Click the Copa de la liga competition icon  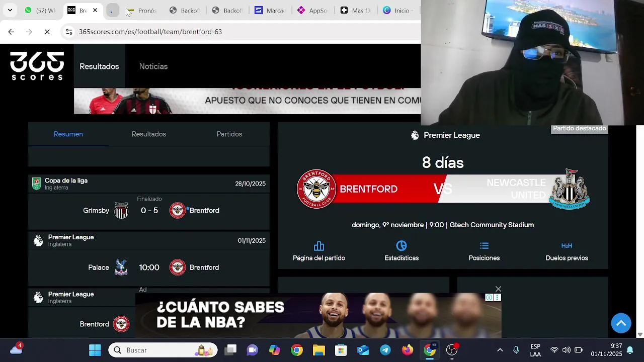(x=37, y=184)
